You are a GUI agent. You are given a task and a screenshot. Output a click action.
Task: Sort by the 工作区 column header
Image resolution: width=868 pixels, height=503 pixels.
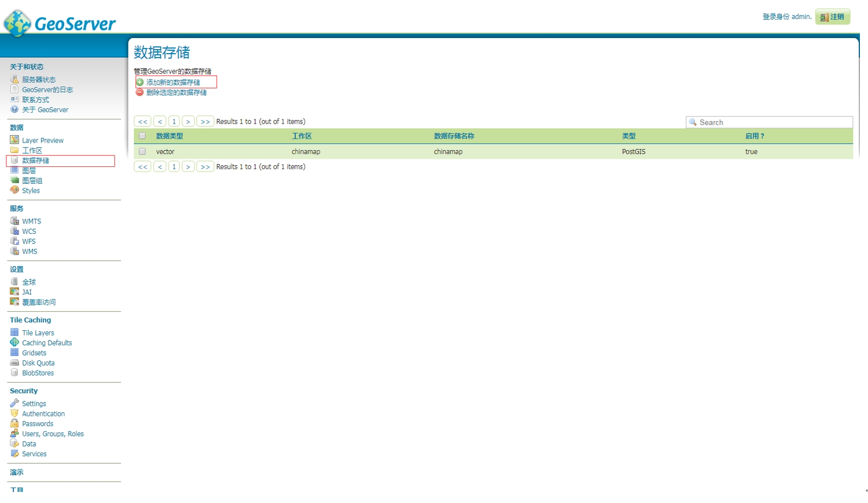[x=302, y=136]
